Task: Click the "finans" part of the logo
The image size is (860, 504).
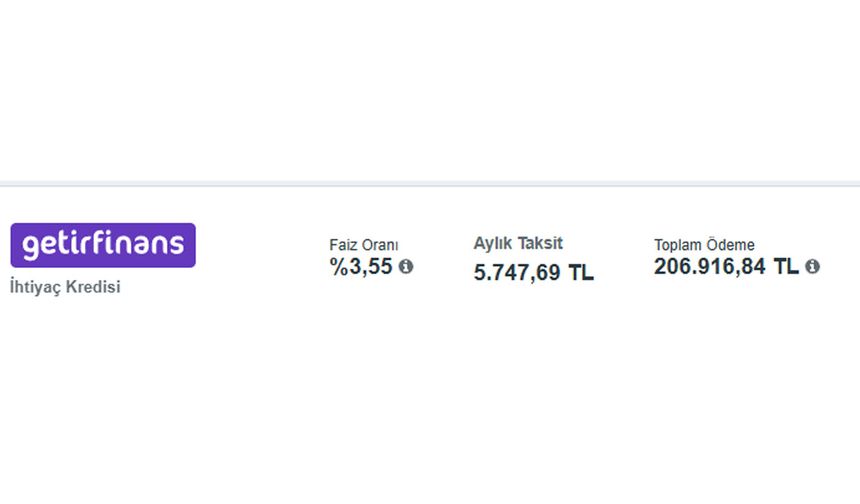Action: pyautogui.click(x=143, y=243)
